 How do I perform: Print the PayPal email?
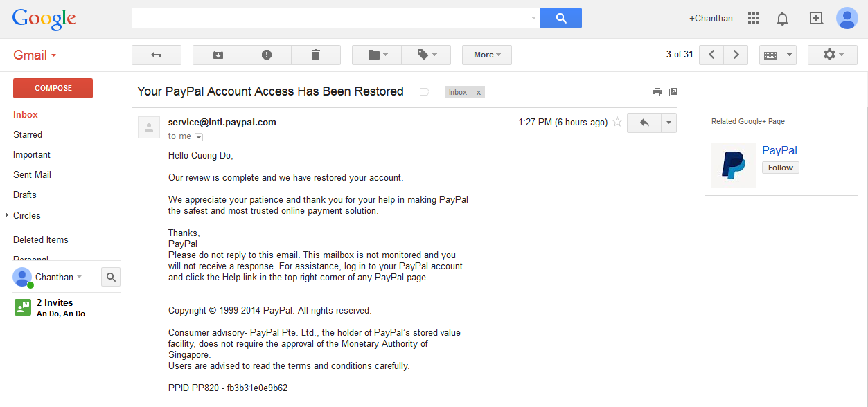tap(657, 92)
